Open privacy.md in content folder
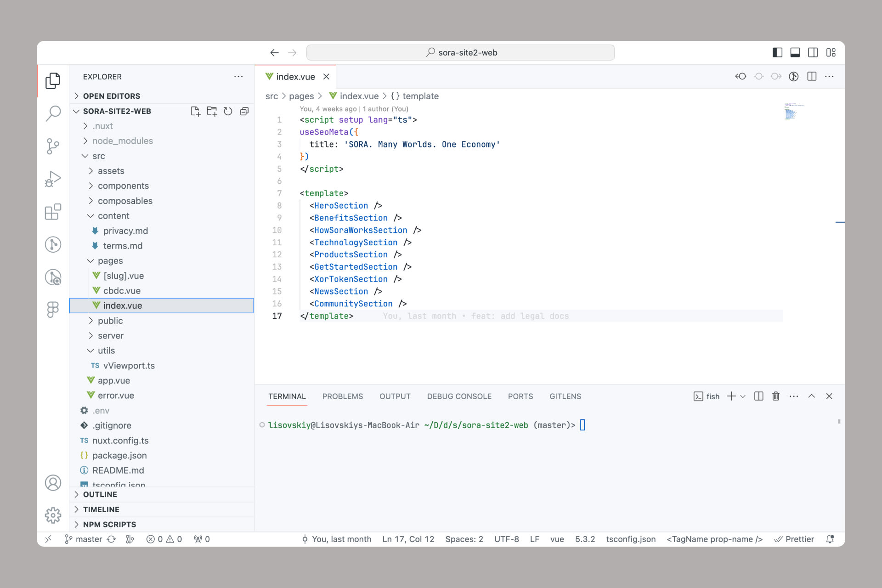The image size is (882, 588). 161,231
